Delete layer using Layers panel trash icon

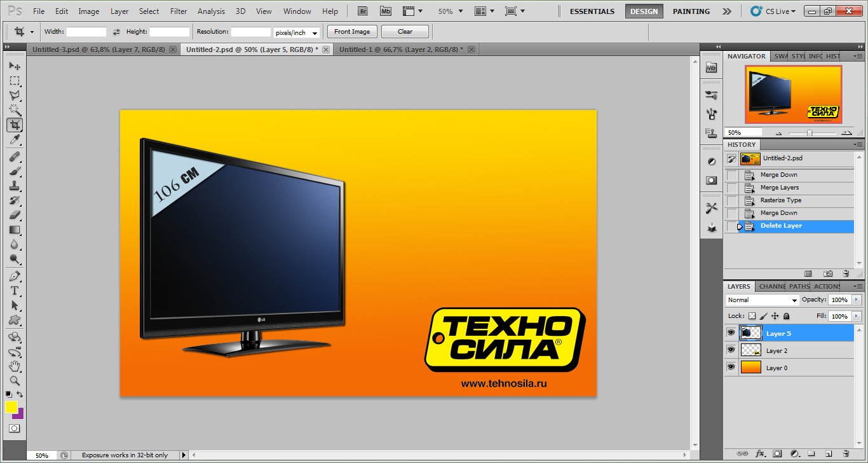click(x=846, y=453)
